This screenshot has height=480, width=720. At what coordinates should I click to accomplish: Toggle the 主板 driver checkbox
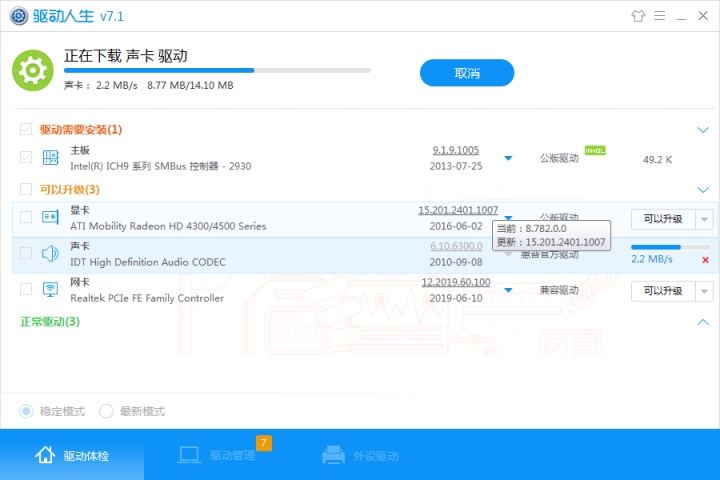pos(26,158)
